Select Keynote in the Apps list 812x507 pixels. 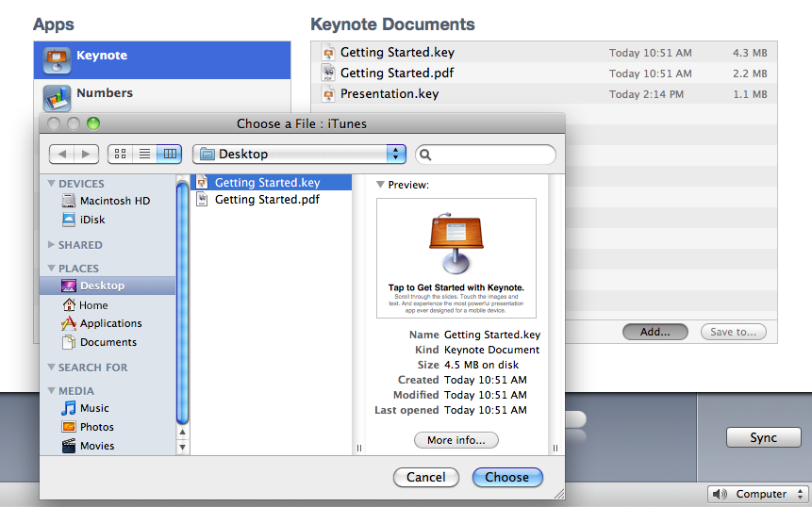pos(102,56)
